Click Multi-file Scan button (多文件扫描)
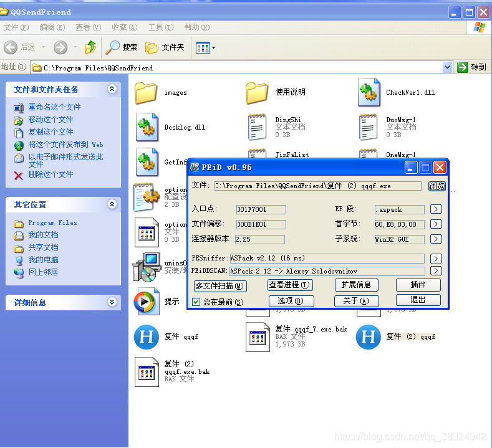This screenshot has width=492, height=448. coord(220,286)
